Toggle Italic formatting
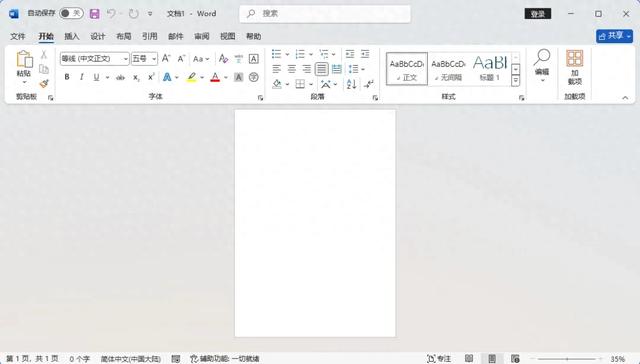This screenshot has height=364, width=640. coord(82,77)
